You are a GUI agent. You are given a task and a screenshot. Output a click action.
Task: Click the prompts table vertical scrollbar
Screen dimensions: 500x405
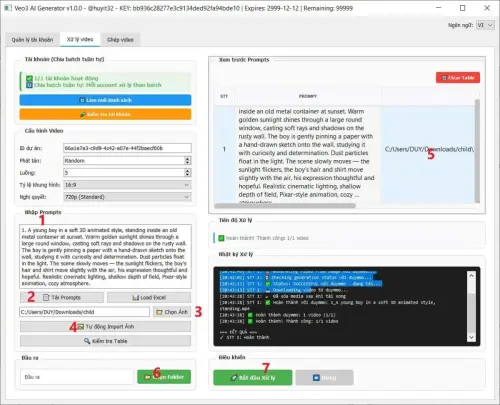click(477, 151)
